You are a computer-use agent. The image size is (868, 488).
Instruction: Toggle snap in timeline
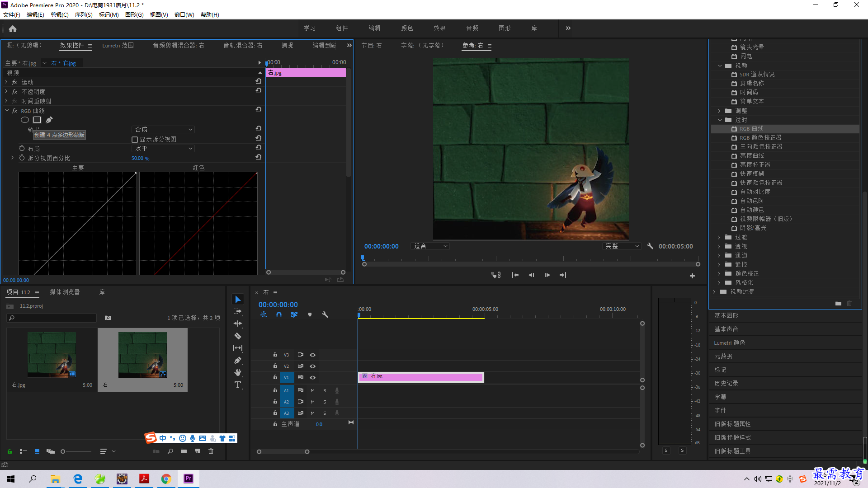tap(279, 314)
